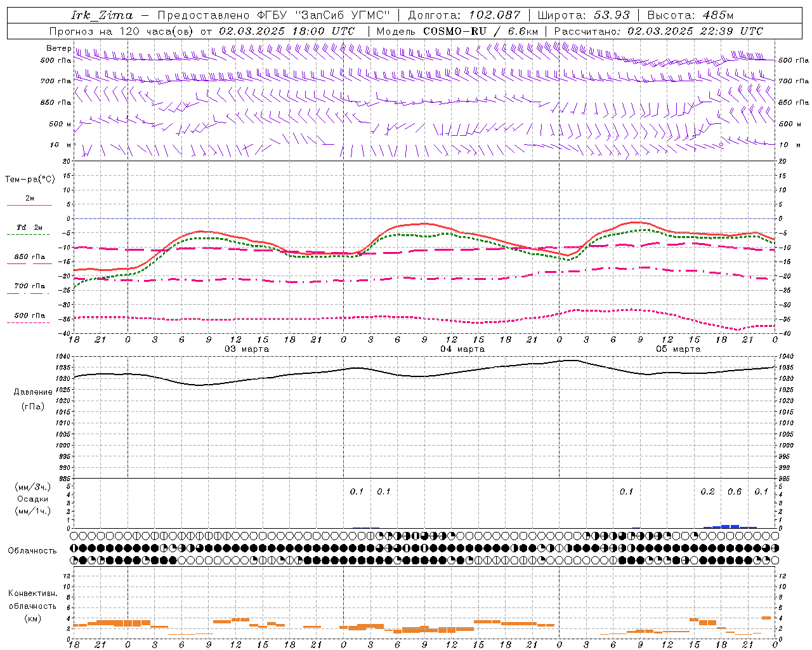Click the Тем-ра(°C) temperature panel label
This screenshot has height=650, width=812.
click(x=30, y=180)
